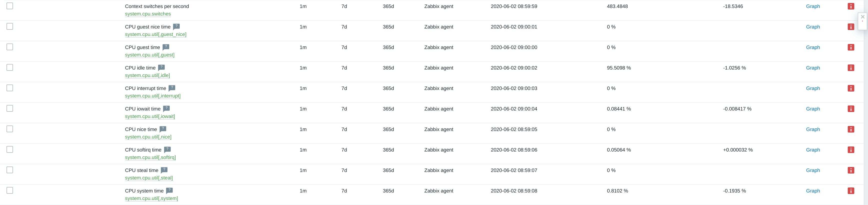
Task: Open help icon next to CPU iowait time
Action: pyautogui.click(x=166, y=108)
